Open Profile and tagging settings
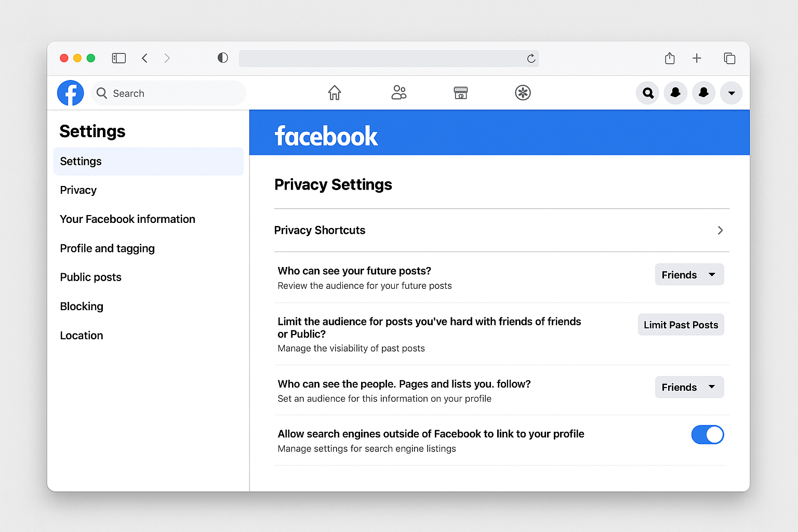798x532 pixels. pos(107,248)
